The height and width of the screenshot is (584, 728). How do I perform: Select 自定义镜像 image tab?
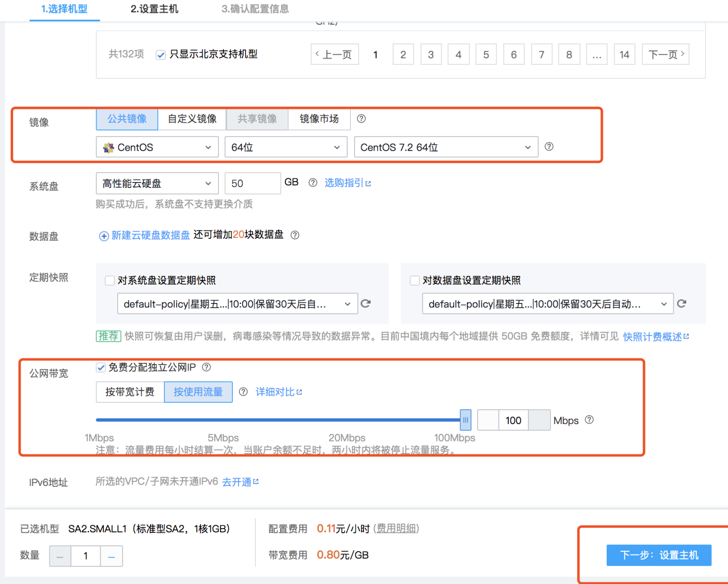[x=192, y=119]
